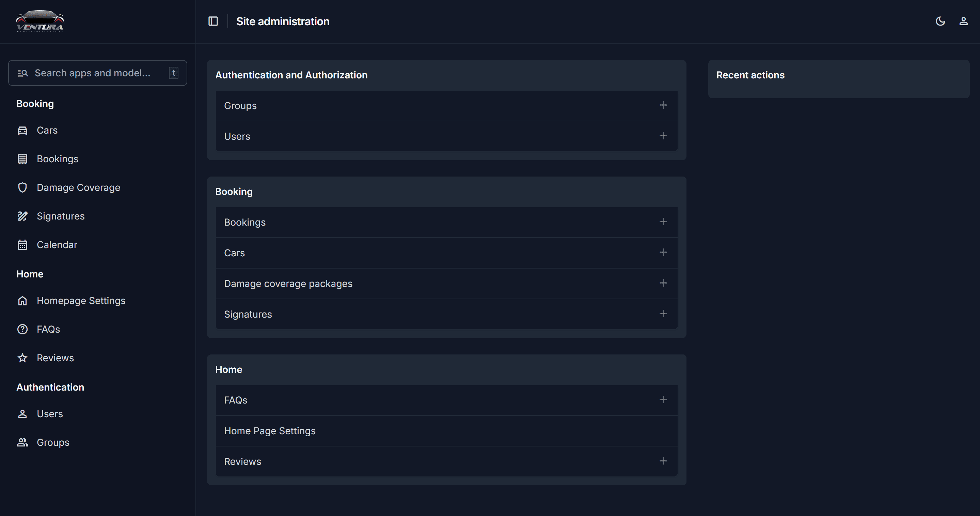The width and height of the screenshot is (980, 516).
Task: Click the question mark icon beside FAQs
Action: point(22,330)
